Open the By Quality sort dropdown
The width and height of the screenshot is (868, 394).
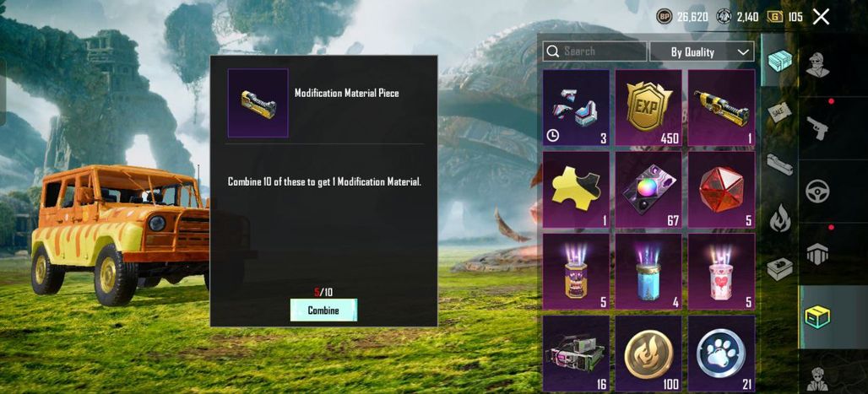point(702,51)
